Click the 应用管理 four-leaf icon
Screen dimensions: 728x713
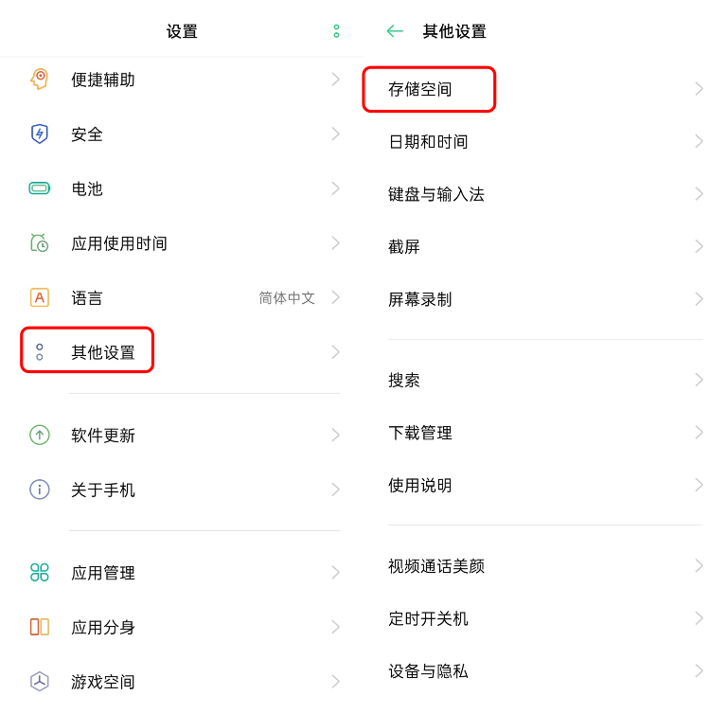39,572
